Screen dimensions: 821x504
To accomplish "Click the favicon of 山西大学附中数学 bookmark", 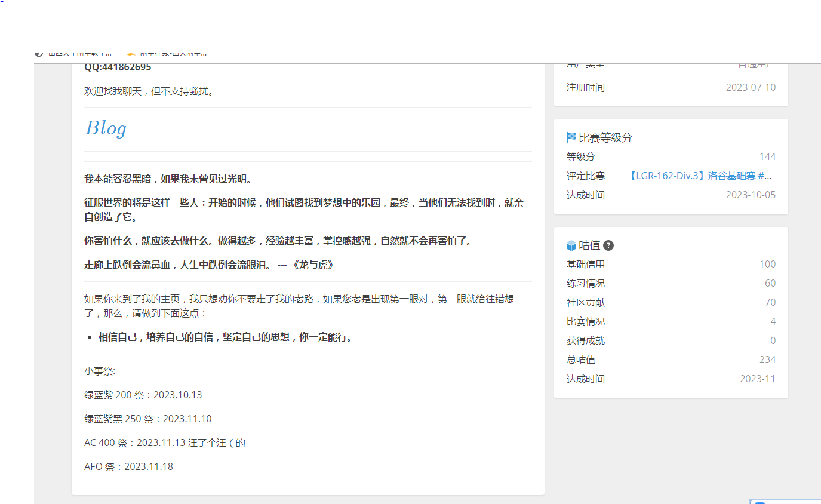I will [x=39, y=53].
